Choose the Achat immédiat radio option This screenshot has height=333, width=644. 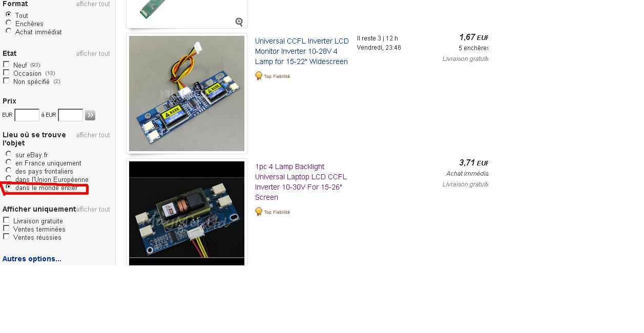9,31
